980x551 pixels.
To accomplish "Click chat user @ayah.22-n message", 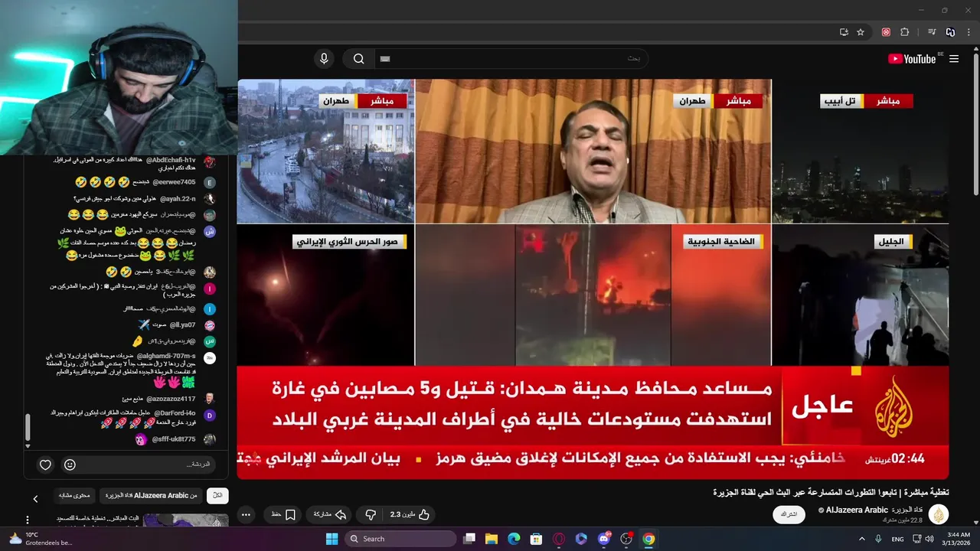I will [x=145, y=199].
